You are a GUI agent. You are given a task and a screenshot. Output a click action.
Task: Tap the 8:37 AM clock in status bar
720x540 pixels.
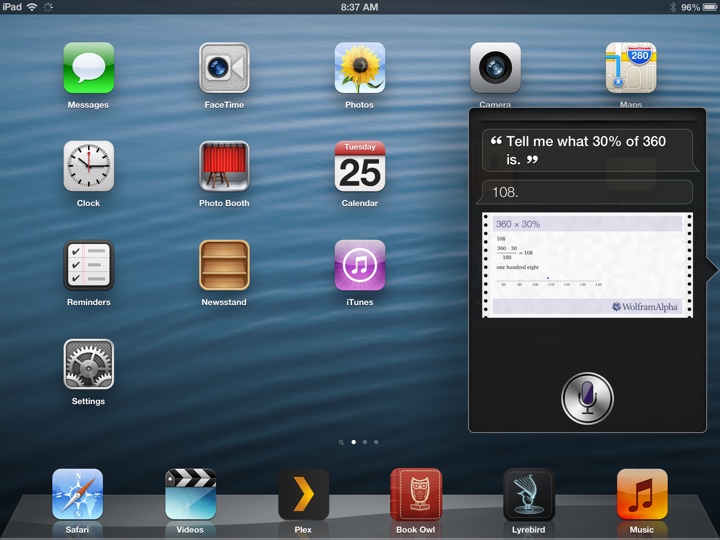[360, 7]
